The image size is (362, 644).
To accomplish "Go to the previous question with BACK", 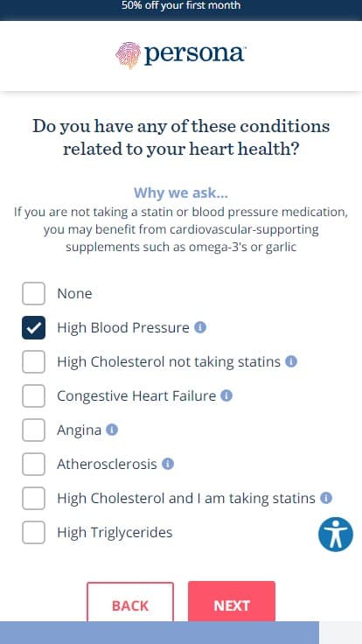I will 130,602.
